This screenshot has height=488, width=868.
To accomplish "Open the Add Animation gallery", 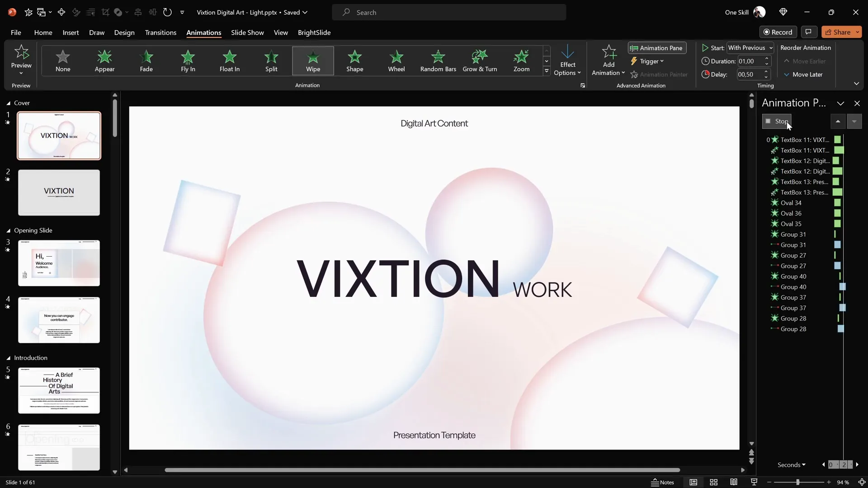I will pyautogui.click(x=608, y=61).
